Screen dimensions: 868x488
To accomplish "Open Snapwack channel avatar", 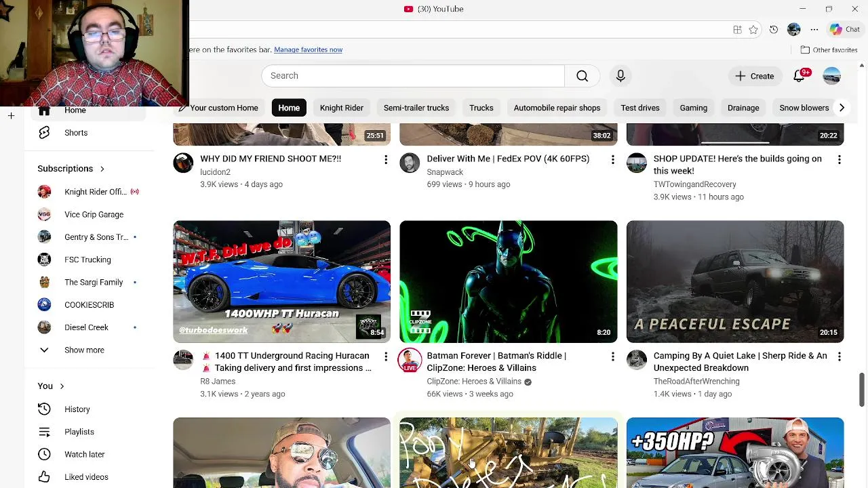I will (410, 163).
